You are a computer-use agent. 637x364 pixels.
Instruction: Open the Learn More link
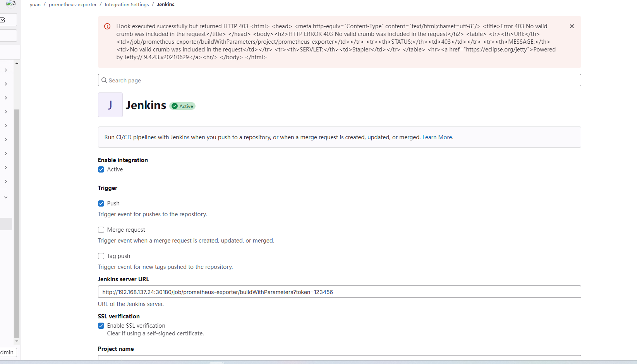437,137
